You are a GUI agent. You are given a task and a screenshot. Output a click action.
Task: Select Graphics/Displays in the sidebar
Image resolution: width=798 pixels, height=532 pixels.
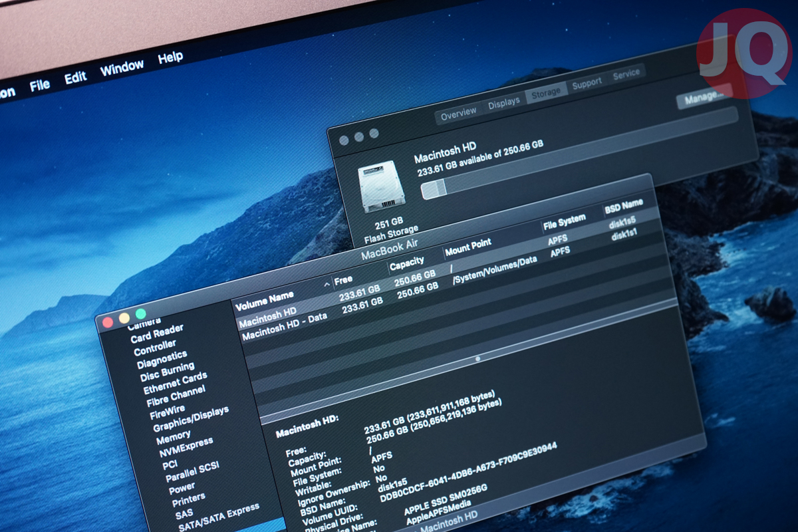pyautogui.click(x=191, y=419)
